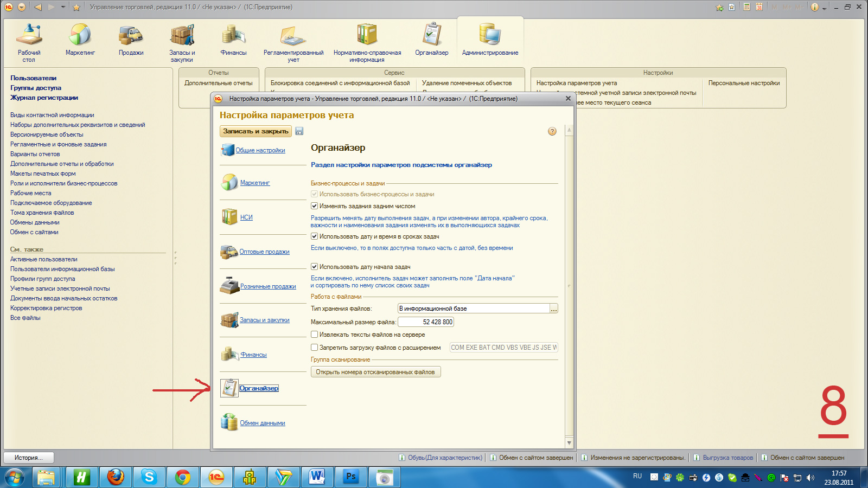The height and width of the screenshot is (488, 868).
Task: Open Windows Start menu
Action: (x=15, y=477)
